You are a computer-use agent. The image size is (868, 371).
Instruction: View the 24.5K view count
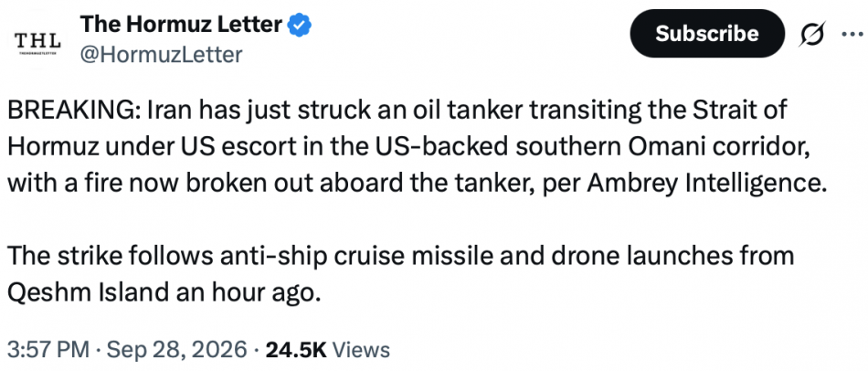point(297,349)
